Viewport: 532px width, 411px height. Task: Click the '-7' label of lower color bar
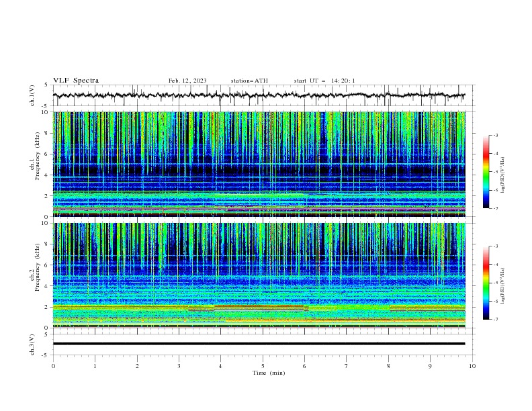click(496, 320)
